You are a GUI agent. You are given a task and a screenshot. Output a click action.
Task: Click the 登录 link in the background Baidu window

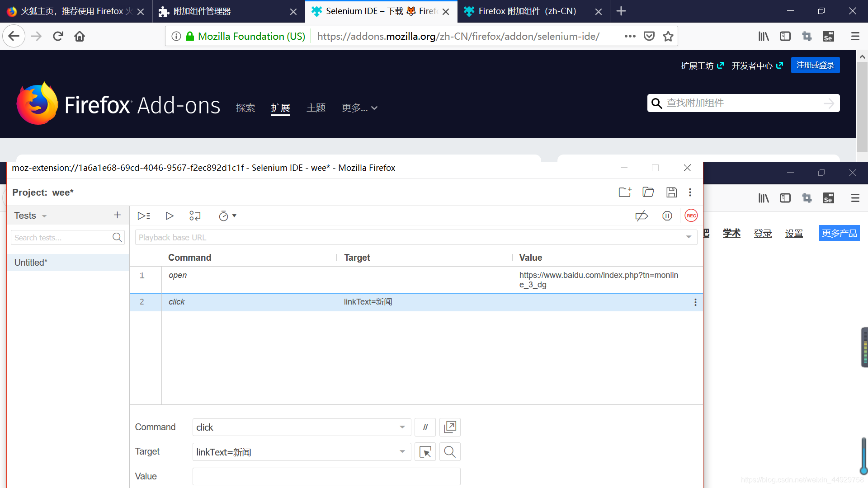click(763, 234)
